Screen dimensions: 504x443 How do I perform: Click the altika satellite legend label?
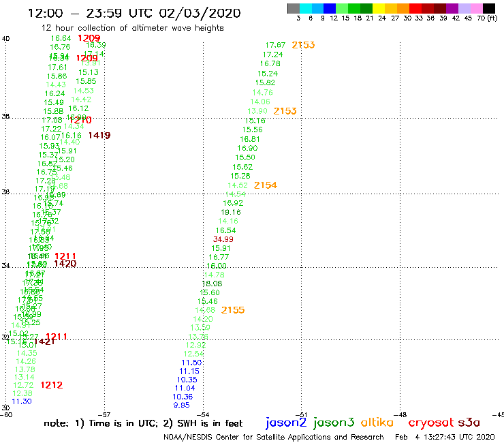377,423
